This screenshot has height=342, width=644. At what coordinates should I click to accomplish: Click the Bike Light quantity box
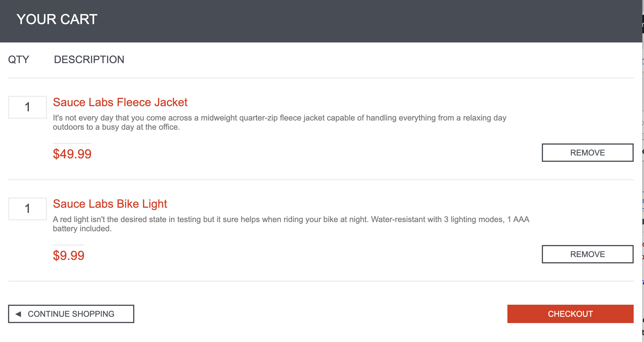(27, 209)
